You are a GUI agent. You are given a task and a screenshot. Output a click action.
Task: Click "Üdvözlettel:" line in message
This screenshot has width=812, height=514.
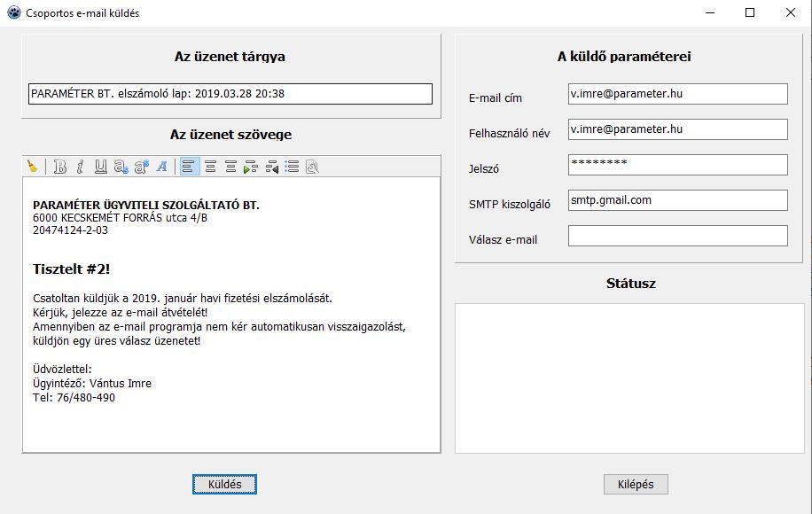click(x=62, y=369)
